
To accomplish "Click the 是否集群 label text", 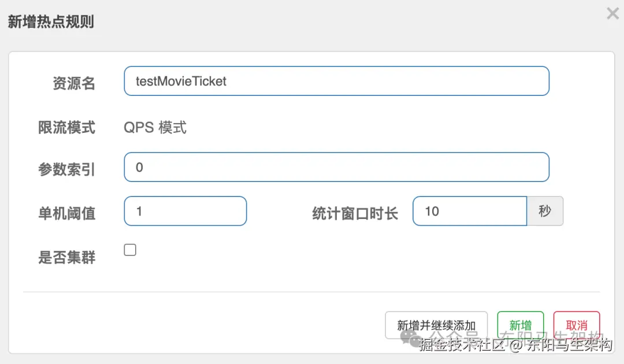I will (66, 257).
